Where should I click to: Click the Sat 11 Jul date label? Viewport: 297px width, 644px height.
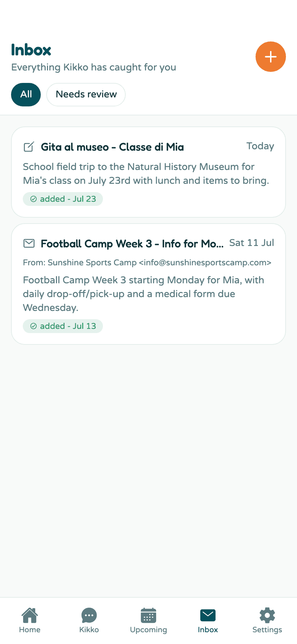click(x=252, y=243)
